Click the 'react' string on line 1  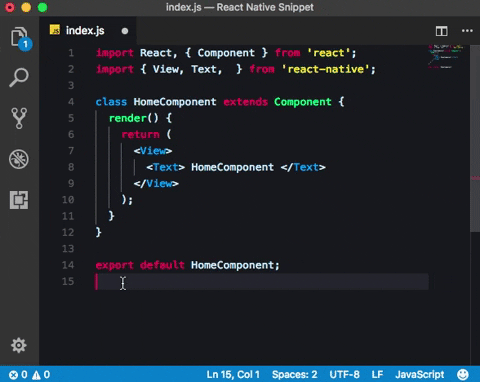[x=329, y=53]
